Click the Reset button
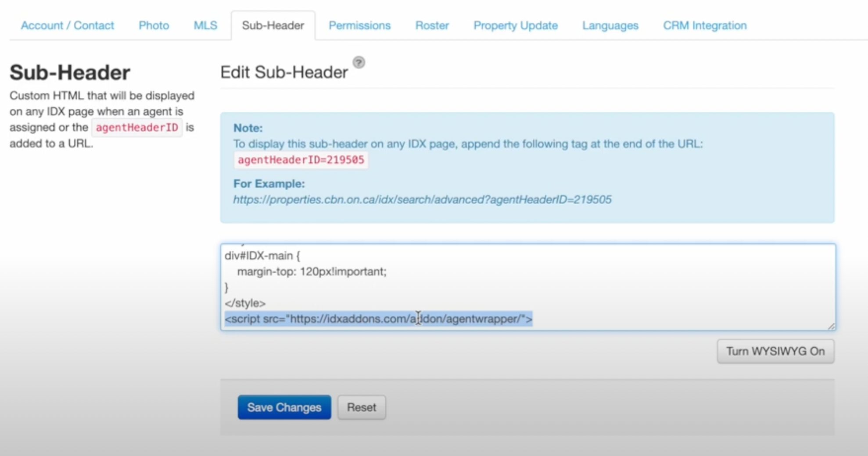Viewport: 868px width, 456px height. coord(361,407)
